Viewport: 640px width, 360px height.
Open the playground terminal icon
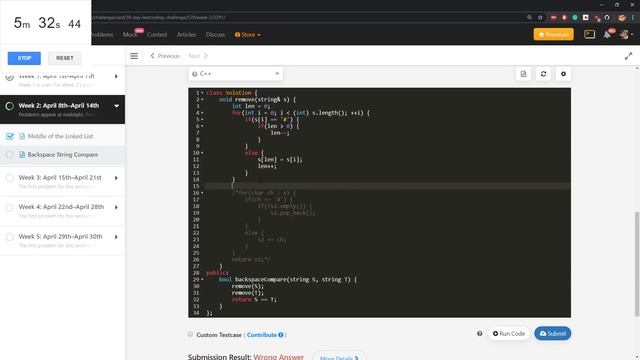pyautogui.click(x=589, y=34)
